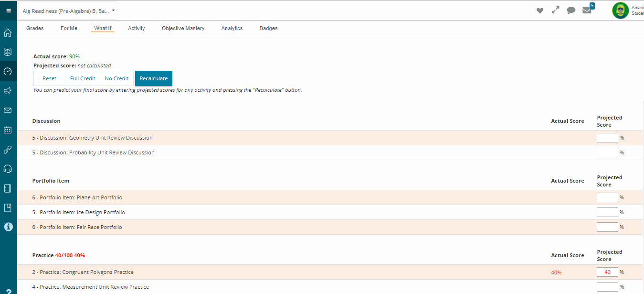Open the Calendar icon in the sidebar

click(x=8, y=130)
